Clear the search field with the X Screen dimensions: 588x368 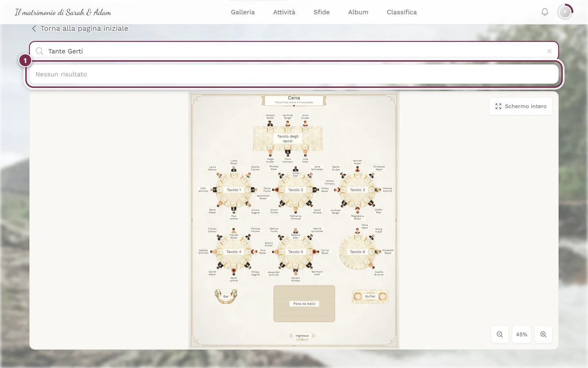tap(549, 51)
